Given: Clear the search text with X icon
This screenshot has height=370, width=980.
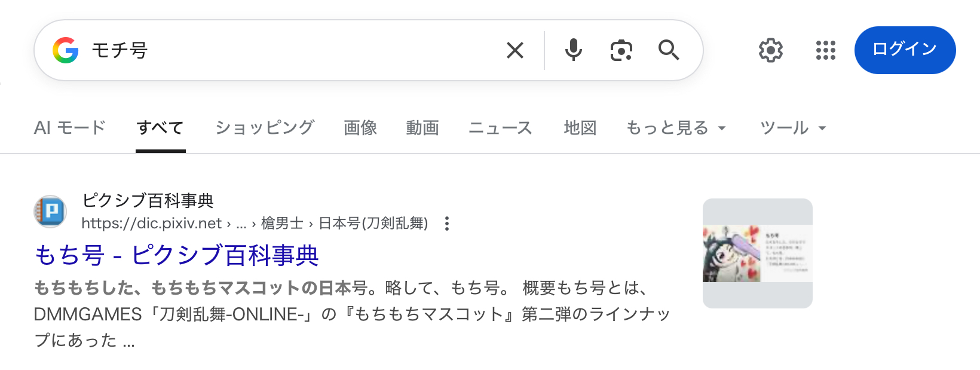Looking at the screenshot, I should tap(514, 50).
